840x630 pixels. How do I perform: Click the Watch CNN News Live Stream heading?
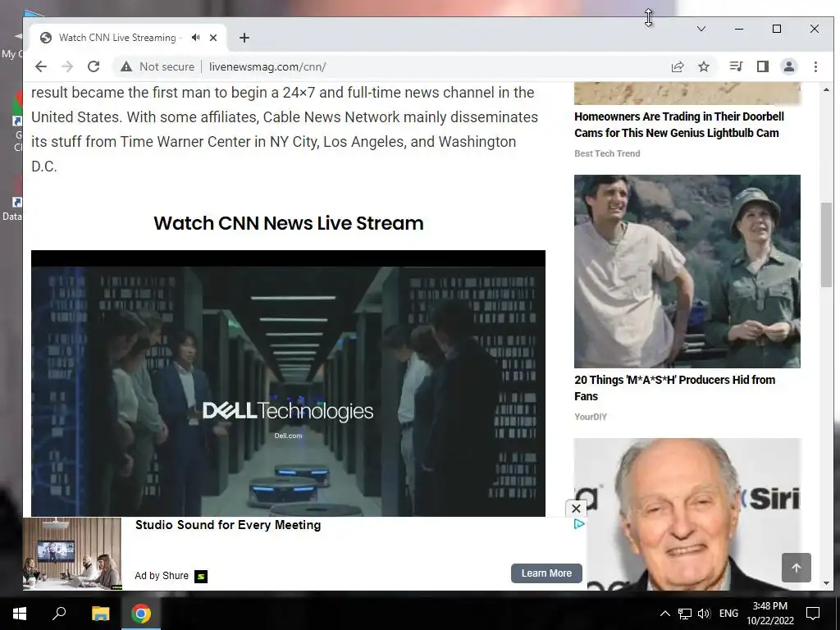[288, 223]
